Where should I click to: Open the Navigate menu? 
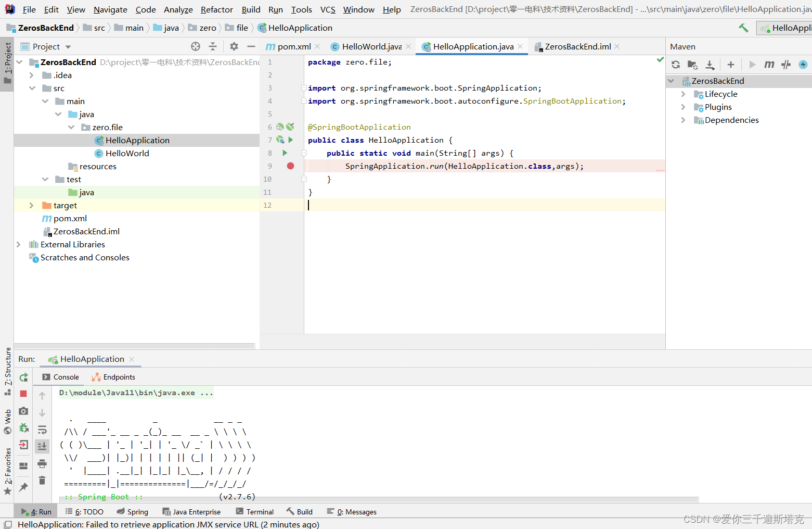[x=110, y=9]
